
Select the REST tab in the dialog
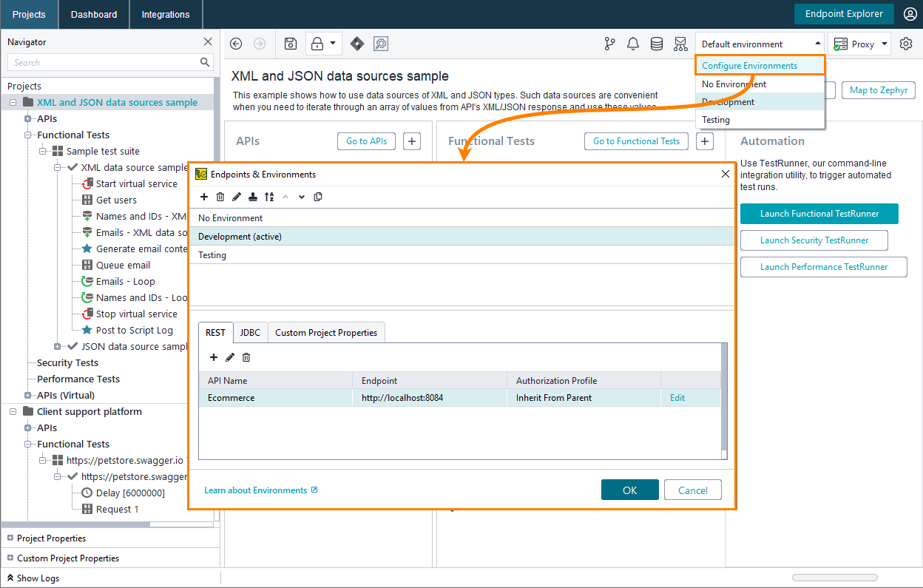[x=216, y=333]
